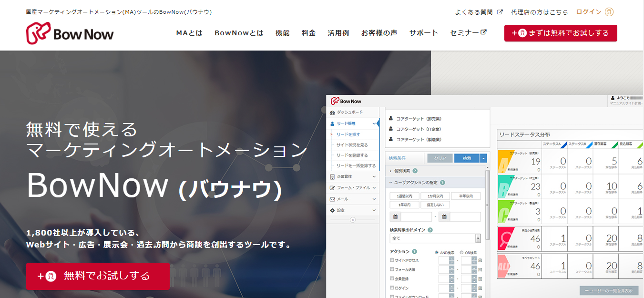Click the 無料でお試しする hero button
Screen dimensions: 644x298
click(98, 276)
